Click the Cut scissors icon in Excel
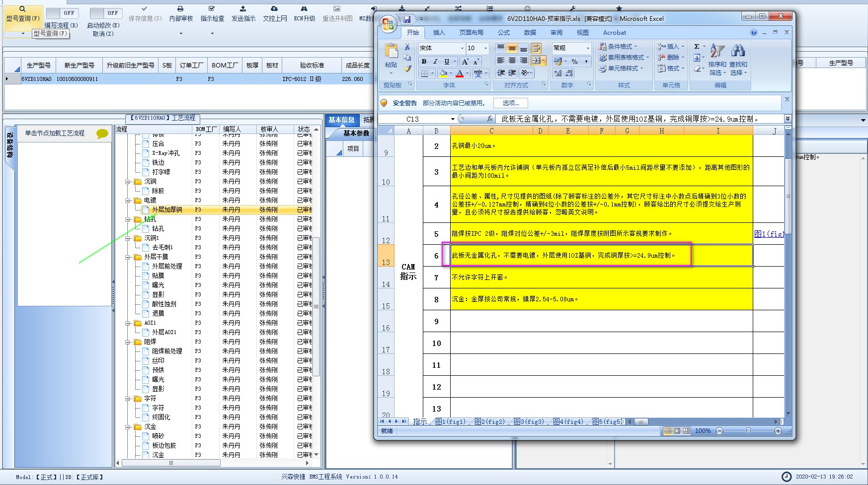 coord(407,47)
